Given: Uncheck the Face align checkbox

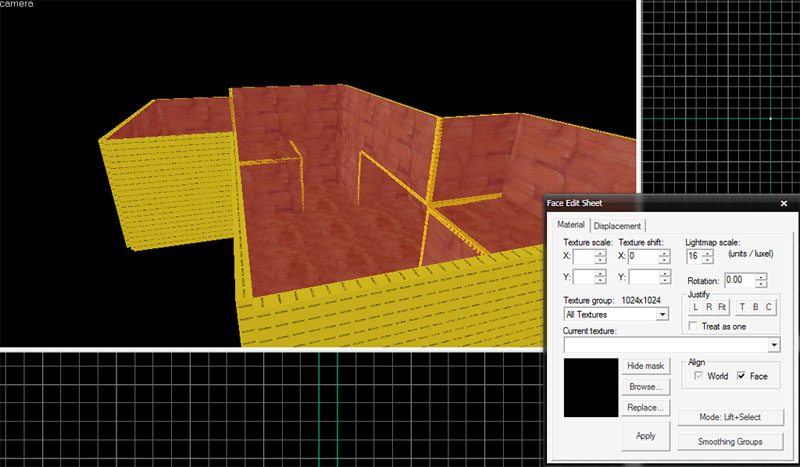Looking at the screenshot, I should [742, 376].
